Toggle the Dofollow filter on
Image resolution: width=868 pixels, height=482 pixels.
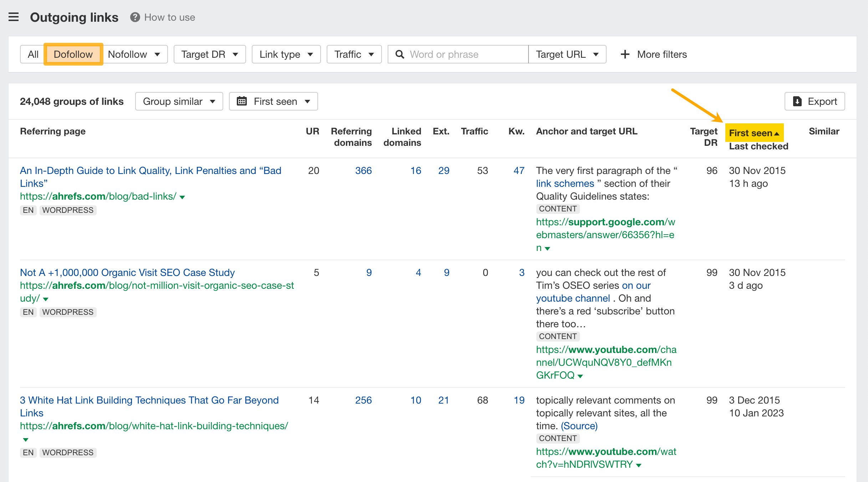pos(72,53)
